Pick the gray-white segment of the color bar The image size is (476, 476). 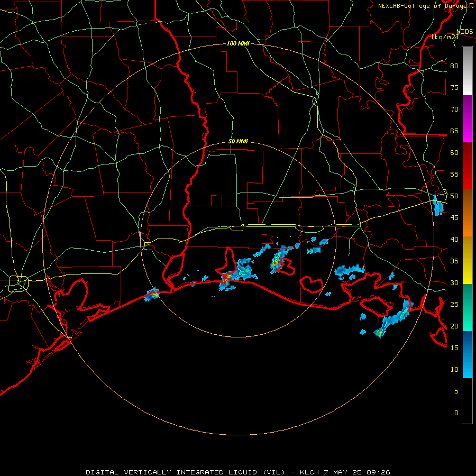point(467,71)
